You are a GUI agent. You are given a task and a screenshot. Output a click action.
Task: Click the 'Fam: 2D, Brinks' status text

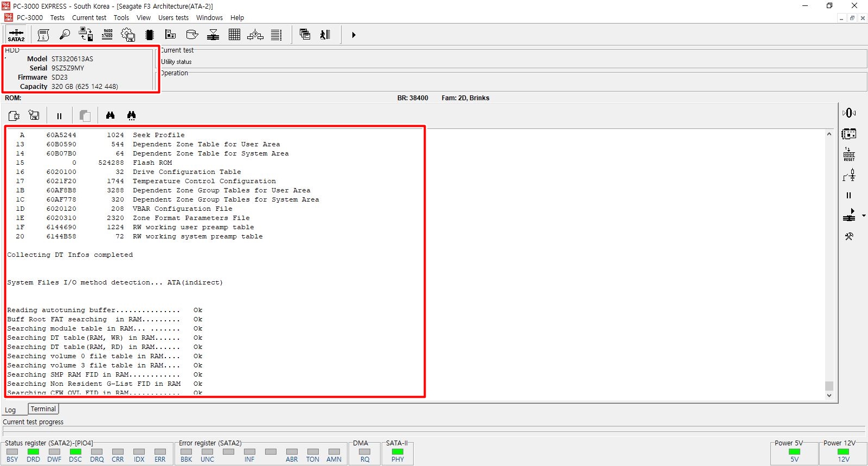465,98
